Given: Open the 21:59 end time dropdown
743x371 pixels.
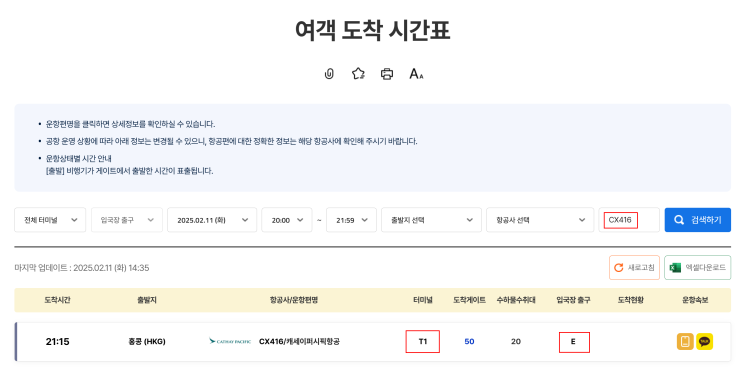Looking at the screenshot, I should tap(352, 220).
